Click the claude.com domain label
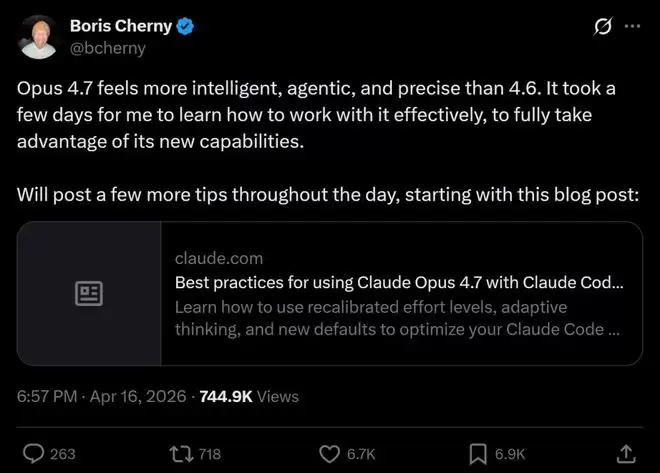Viewport: 660px width, 473px height. [x=219, y=258]
